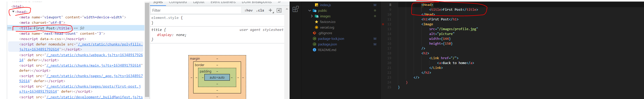
Task: Open README.md in the explorer
Action: 327,50
